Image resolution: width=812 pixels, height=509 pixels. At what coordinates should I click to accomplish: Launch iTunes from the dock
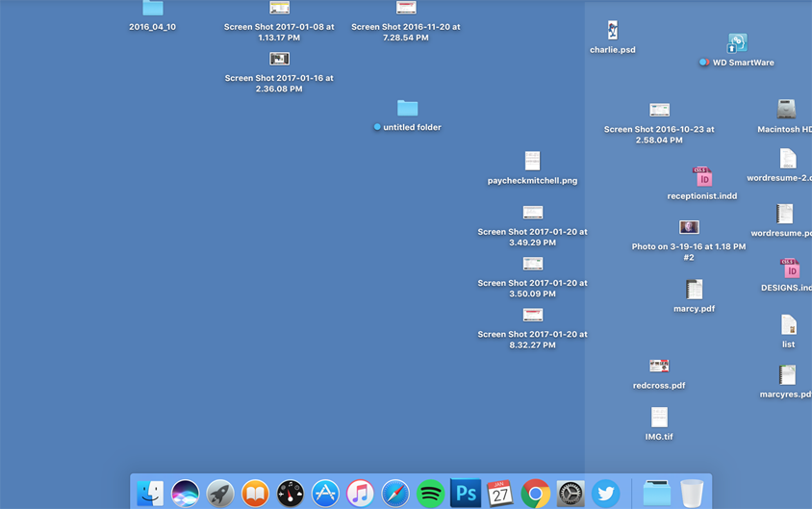pos(360,493)
